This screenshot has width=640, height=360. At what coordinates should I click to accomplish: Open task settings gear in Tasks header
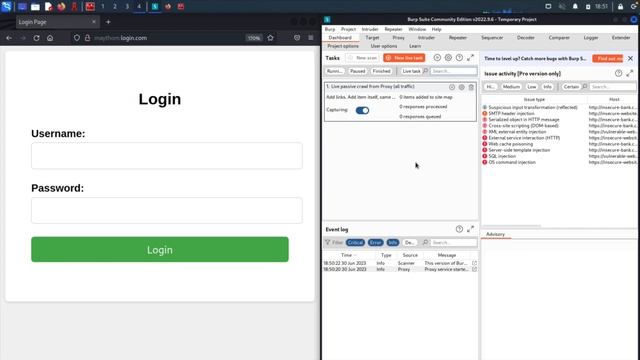click(448, 58)
